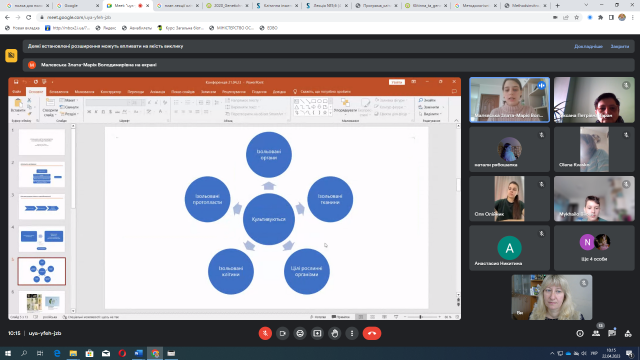Dismiss the notice with Закрити

[620, 47]
